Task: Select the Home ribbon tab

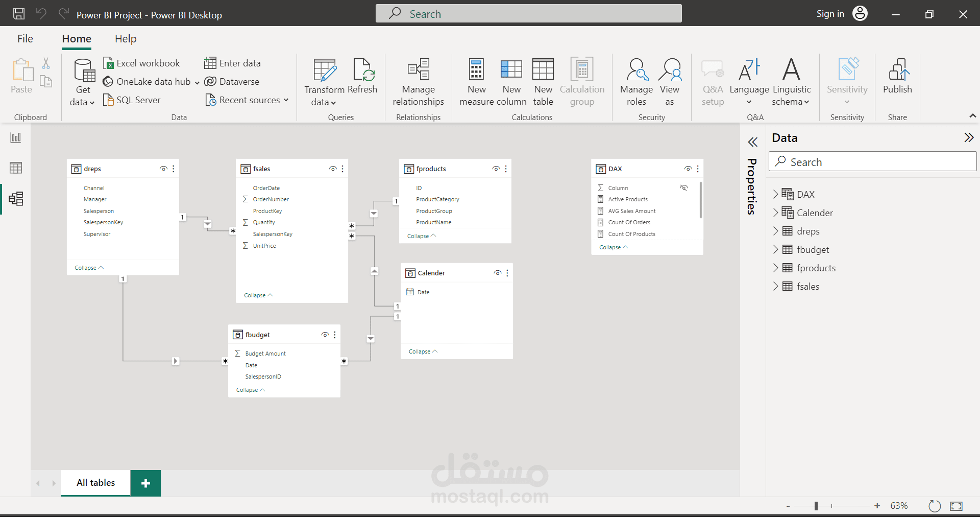Action: [77, 39]
